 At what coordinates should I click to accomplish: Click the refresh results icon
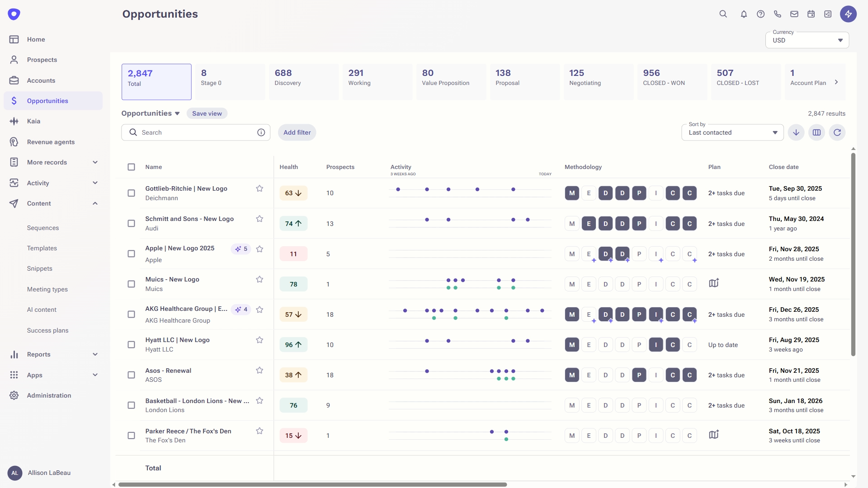[837, 132]
